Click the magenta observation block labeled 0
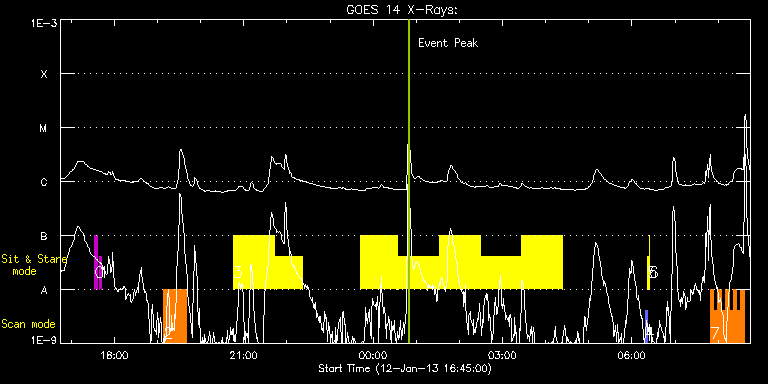Viewport: 768px width, 384px height. pyautogui.click(x=98, y=263)
